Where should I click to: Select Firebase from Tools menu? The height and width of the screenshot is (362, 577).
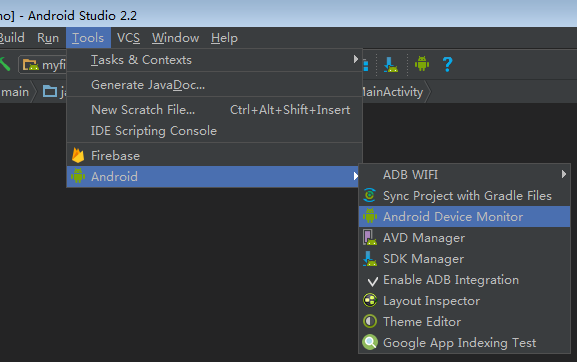pos(215,156)
